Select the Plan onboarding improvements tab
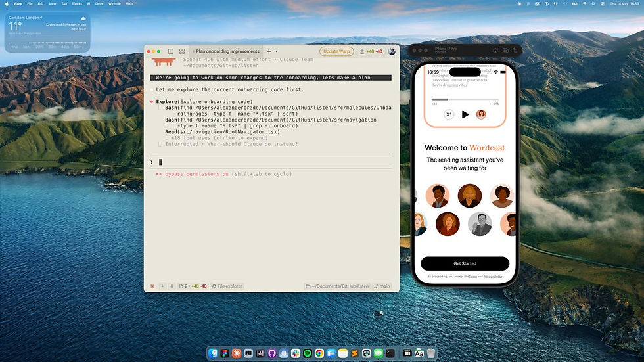Image resolution: width=644 pixels, height=362 pixels. click(226, 51)
